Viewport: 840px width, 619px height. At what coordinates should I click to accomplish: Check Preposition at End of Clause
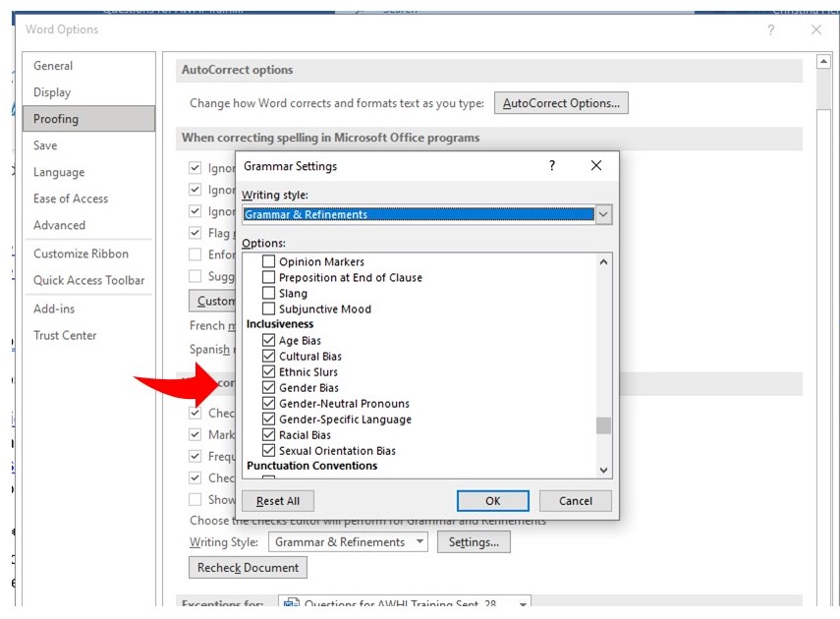point(268,277)
